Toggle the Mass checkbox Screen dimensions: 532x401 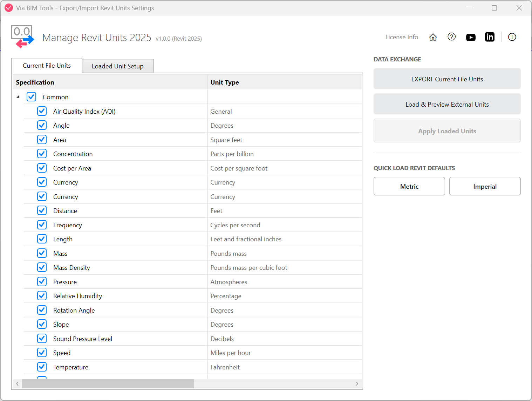click(42, 253)
